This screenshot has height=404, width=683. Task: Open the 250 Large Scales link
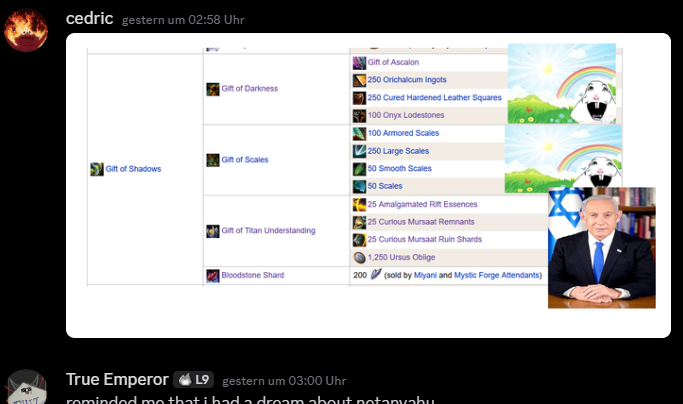pos(398,151)
